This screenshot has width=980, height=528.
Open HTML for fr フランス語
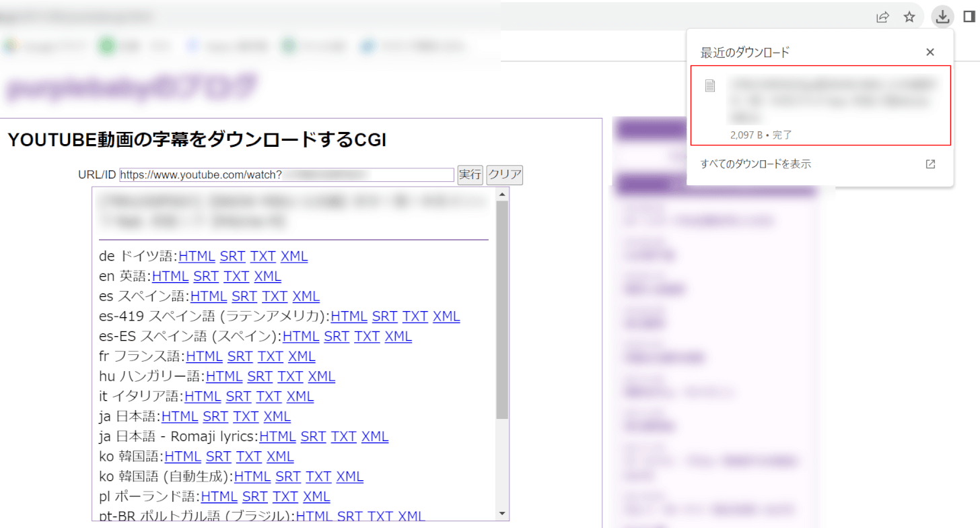pyautogui.click(x=205, y=356)
